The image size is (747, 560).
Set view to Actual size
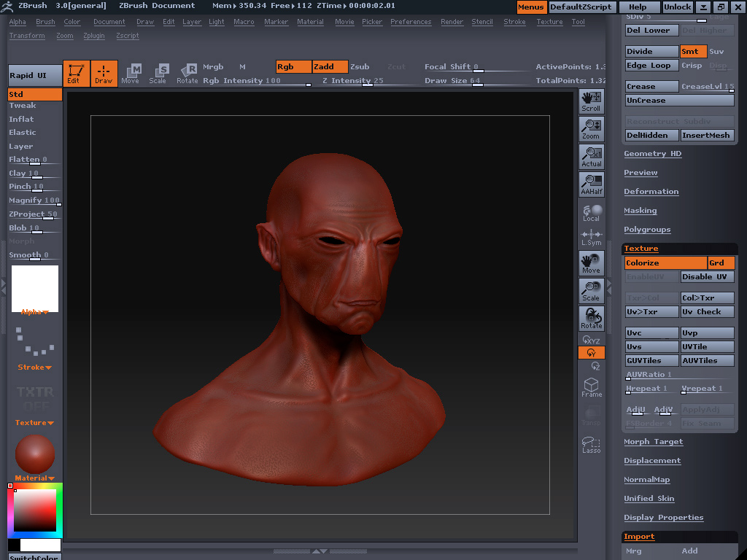(591, 157)
